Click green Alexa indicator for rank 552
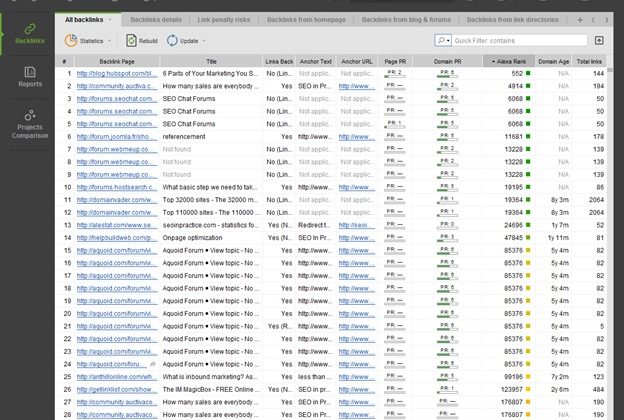 pos(528,73)
